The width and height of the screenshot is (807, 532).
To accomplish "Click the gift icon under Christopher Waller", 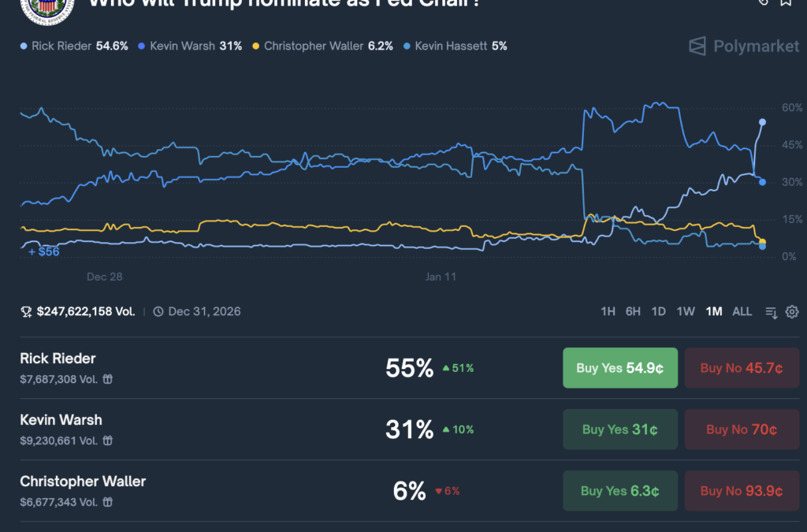I will (108, 502).
